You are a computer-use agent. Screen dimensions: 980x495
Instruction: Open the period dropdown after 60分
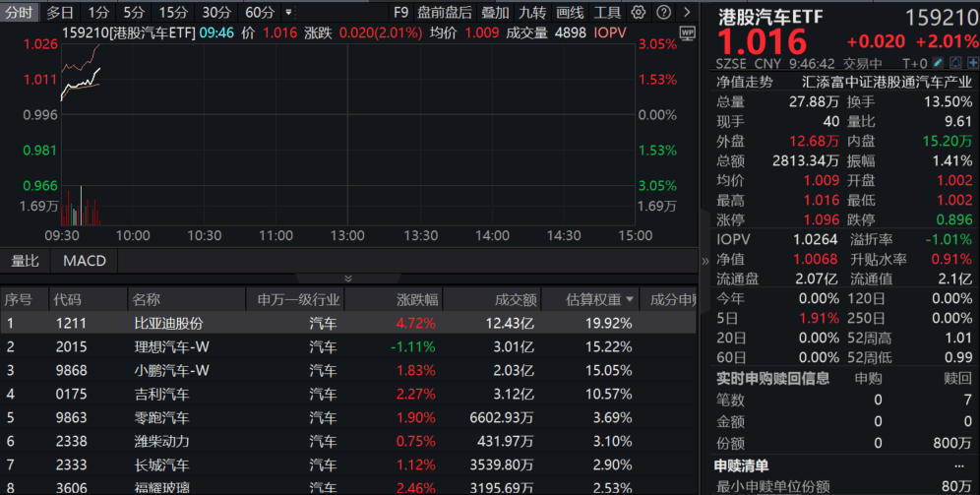click(x=288, y=12)
